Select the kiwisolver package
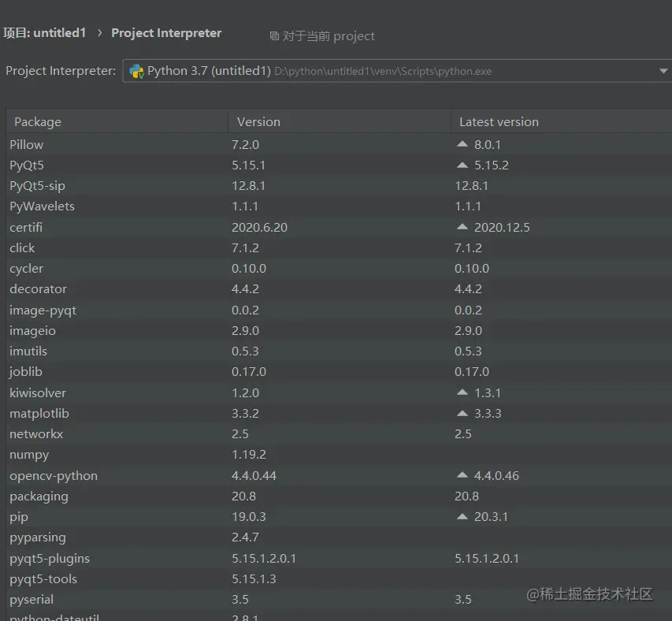672x621 pixels. tap(38, 392)
